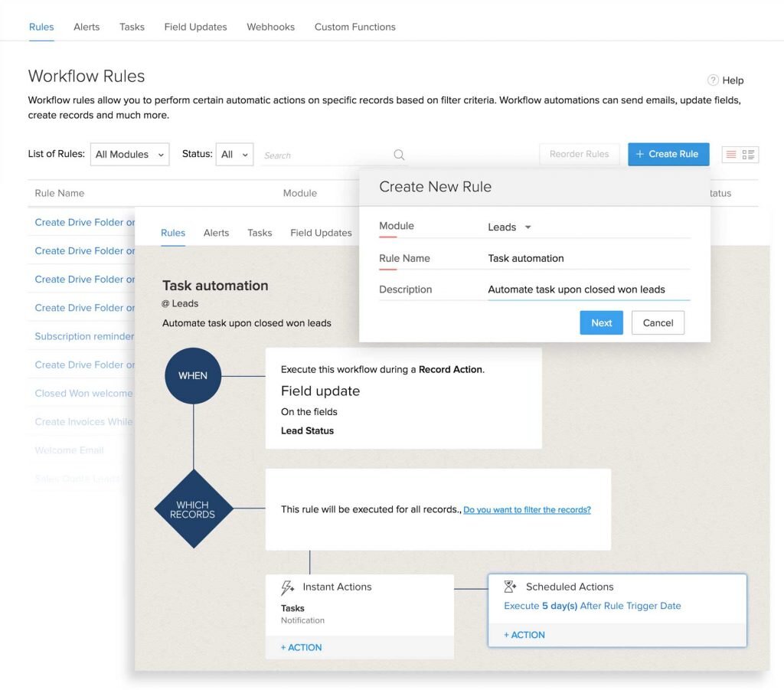Click the Rule Name column header
Image resolution: width=784 pixels, height=690 pixels.
click(x=60, y=194)
